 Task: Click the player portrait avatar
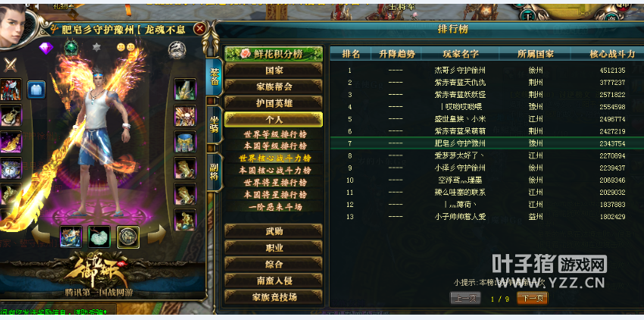(12, 25)
